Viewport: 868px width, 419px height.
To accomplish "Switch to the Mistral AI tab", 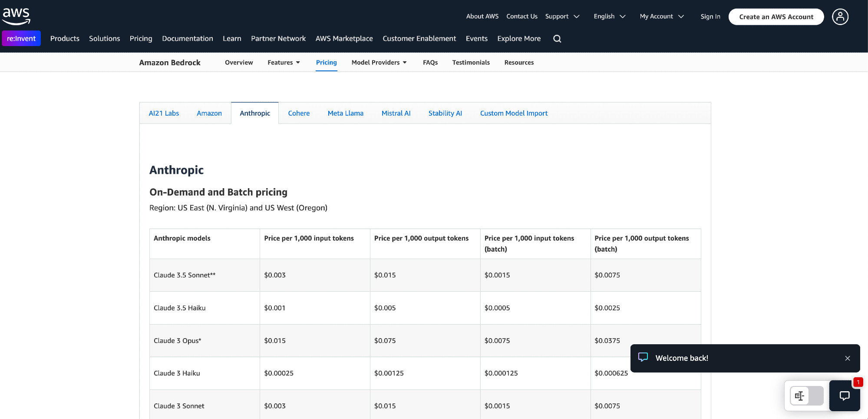I will click(x=396, y=113).
